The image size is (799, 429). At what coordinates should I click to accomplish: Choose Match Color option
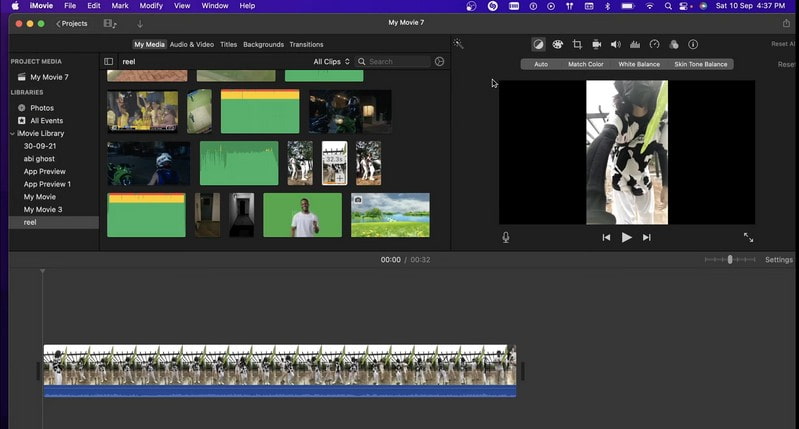click(585, 64)
